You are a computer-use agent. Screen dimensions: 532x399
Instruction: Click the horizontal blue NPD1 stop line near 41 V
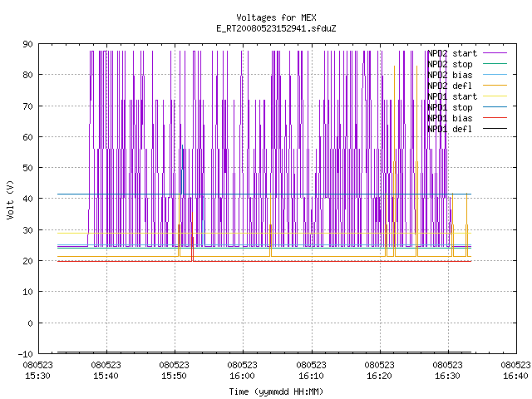(264, 194)
